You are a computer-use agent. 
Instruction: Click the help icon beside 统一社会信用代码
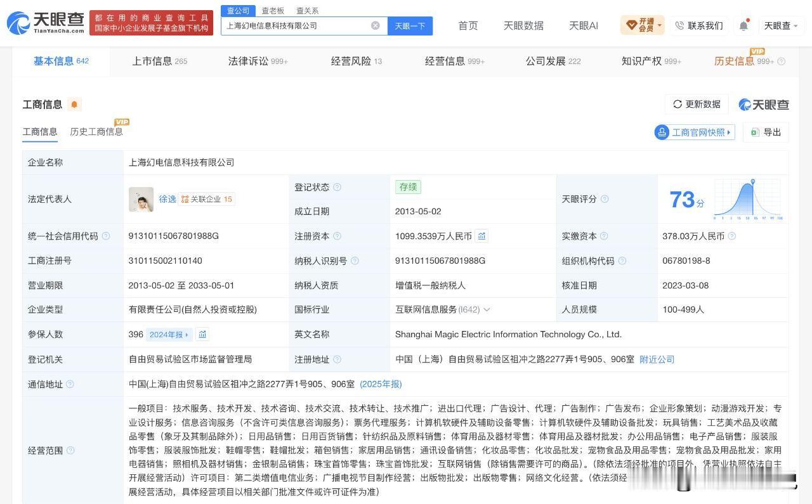coord(106,236)
